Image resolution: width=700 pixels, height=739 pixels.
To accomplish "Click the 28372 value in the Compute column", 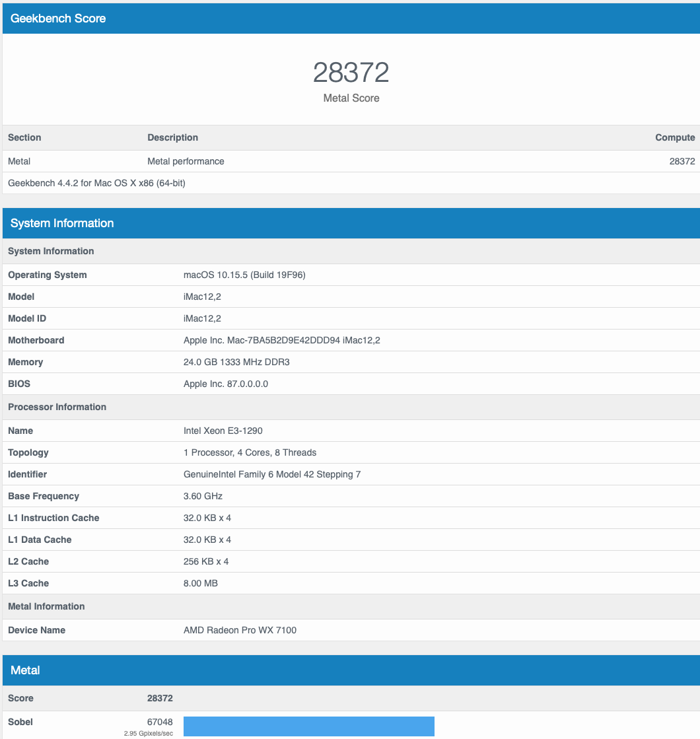I will tap(682, 161).
